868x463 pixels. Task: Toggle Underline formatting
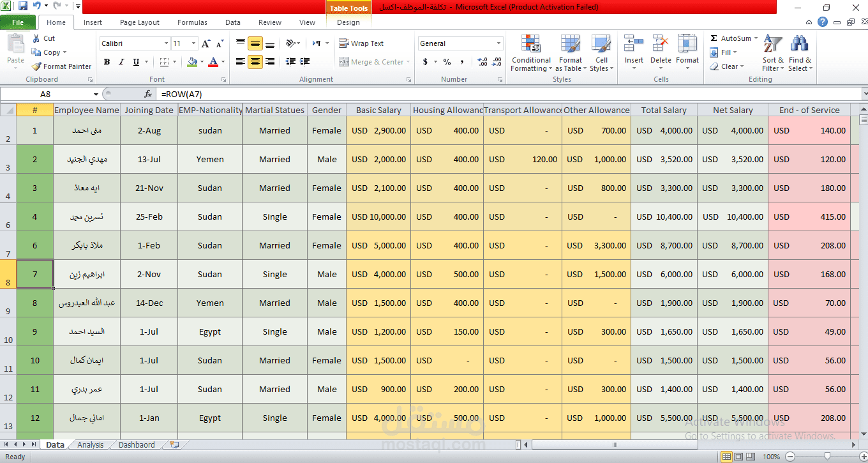click(x=136, y=62)
